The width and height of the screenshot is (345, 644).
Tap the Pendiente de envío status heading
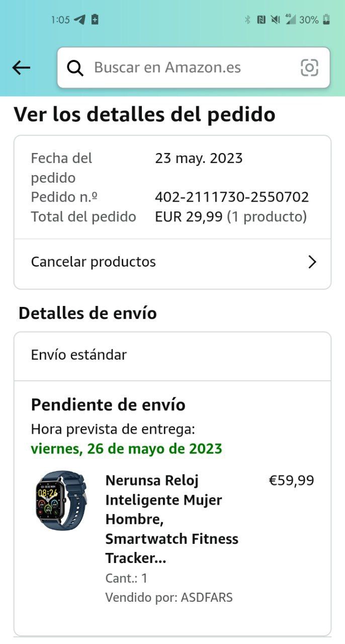pos(108,405)
